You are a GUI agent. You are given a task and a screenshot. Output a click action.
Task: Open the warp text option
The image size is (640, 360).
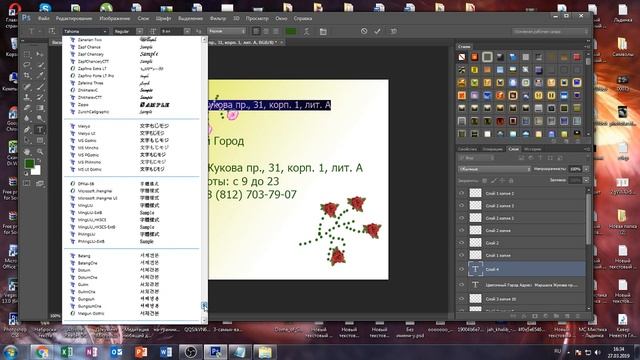(x=306, y=31)
